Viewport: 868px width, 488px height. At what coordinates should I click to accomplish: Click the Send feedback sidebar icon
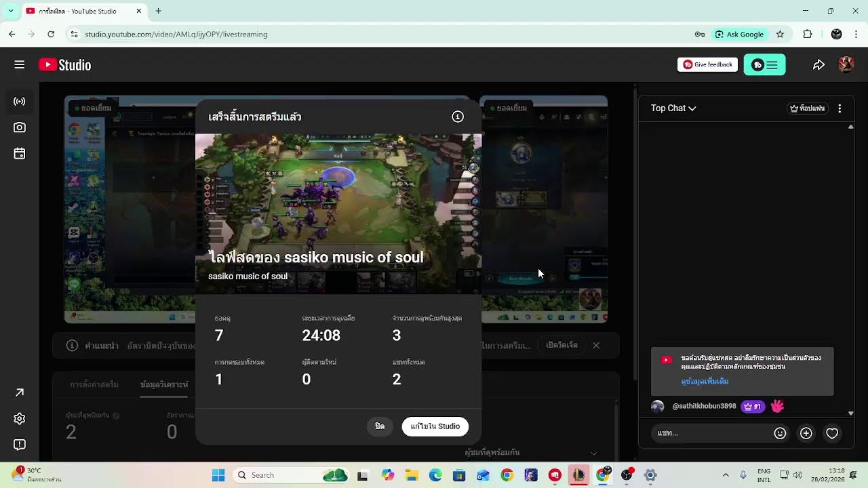tap(20, 445)
